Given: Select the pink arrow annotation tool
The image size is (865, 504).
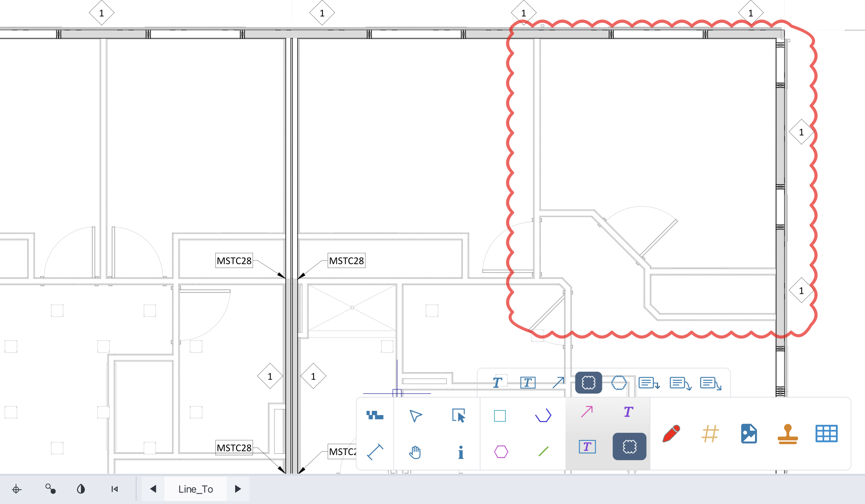Looking at the screenshot, I should [586, 411].
